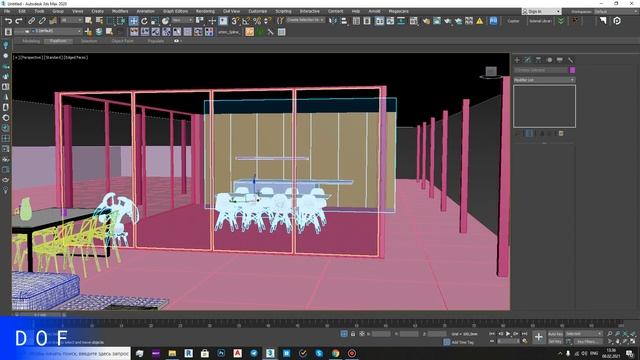The width and height of the screenshot is (640, 360).
Task: Activate the Select and Move tool
Action: (x=133, y=21)
